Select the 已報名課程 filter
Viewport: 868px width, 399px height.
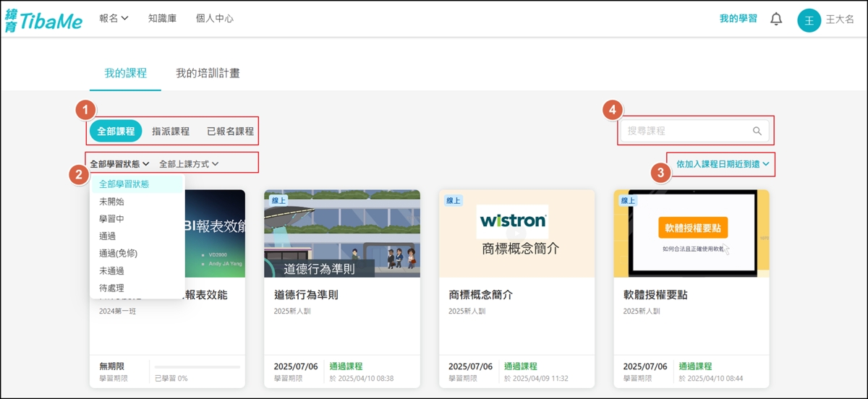[x=230, y=132]
